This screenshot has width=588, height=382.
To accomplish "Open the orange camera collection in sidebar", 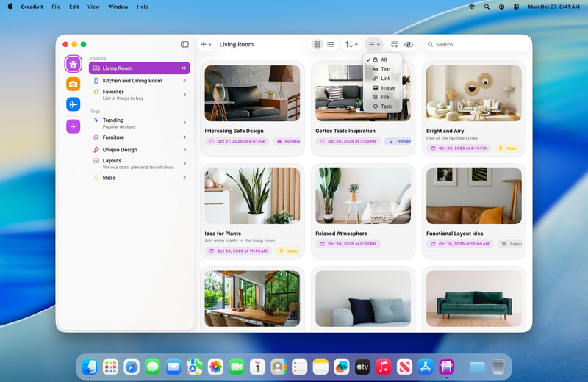I will [73, 84].
